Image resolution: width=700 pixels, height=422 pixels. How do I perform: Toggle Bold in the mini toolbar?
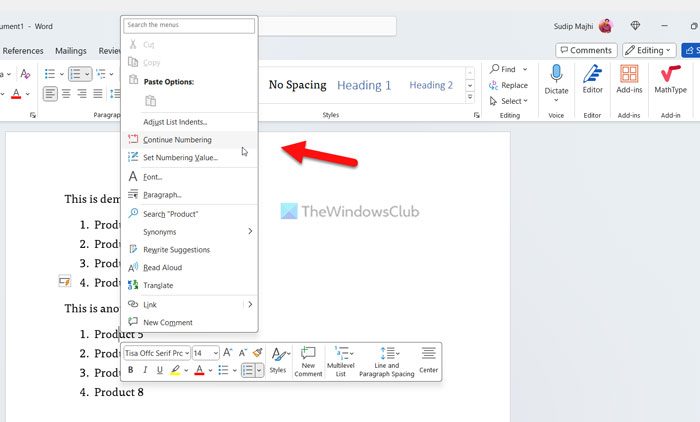[130, 370]
